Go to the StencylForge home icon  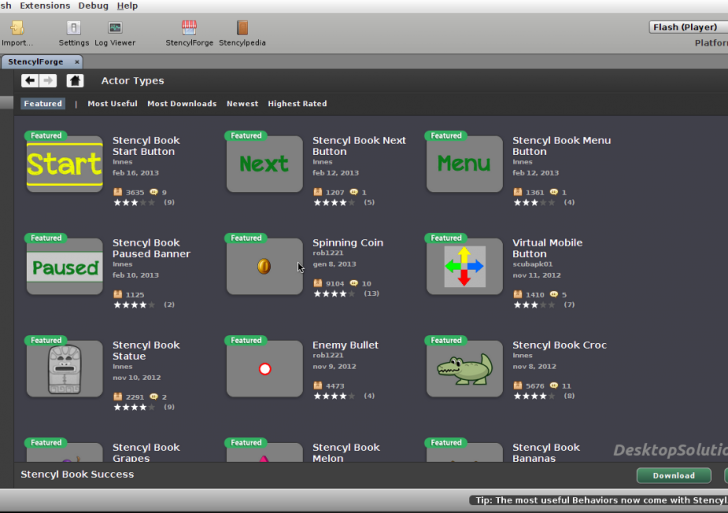[75, 81]
